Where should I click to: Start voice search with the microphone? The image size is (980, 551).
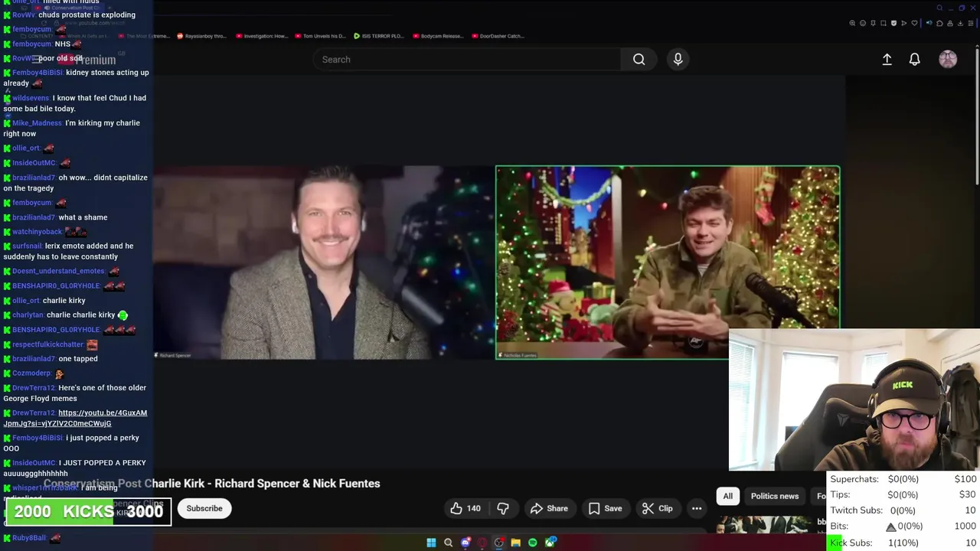pos(678,59)
